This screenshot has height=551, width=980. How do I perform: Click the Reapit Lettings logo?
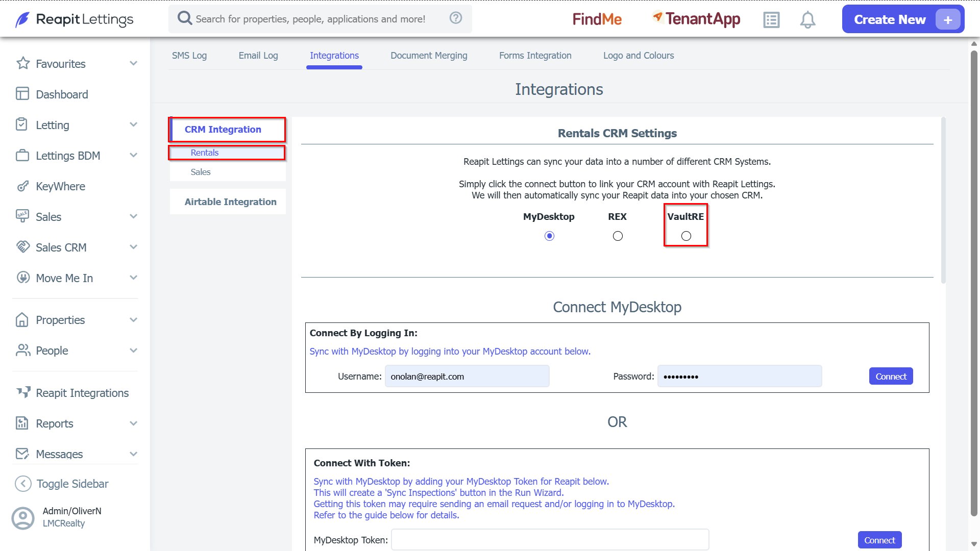coord(75,19)
